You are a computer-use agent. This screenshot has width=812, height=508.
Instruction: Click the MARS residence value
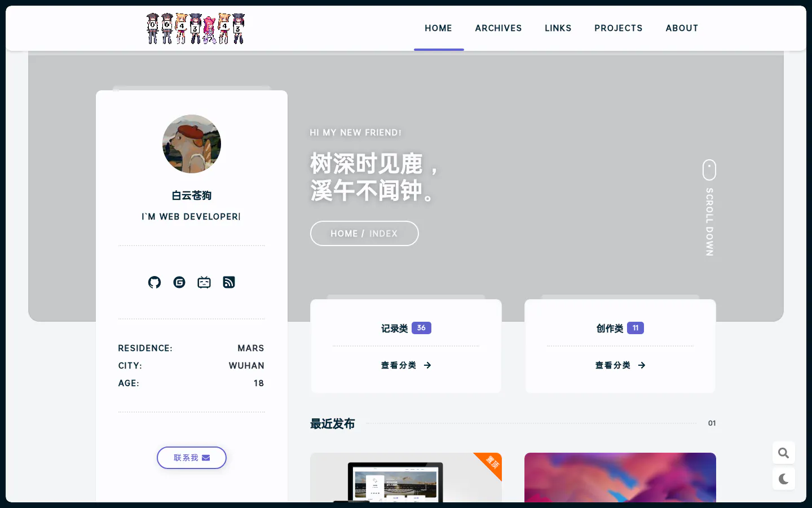[x=251, y=348]
